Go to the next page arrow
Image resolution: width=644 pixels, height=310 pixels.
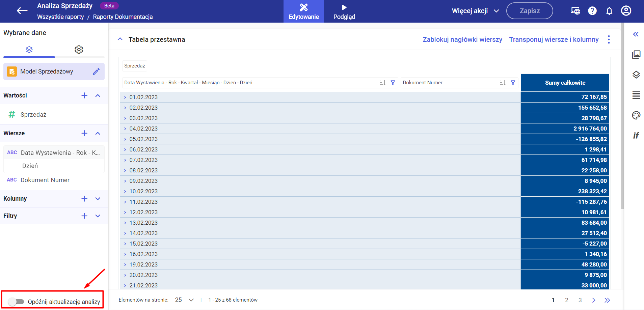coord(594,300)
